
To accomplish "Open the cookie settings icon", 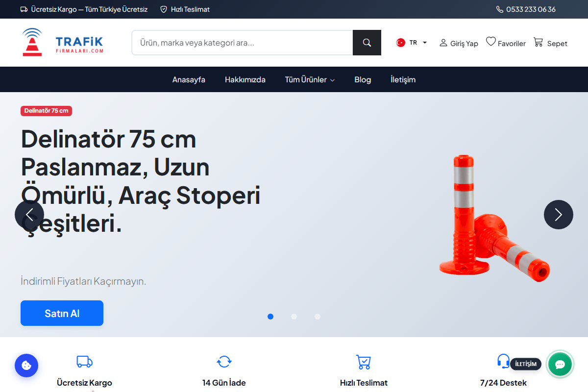I will click(x=26, y=366).
